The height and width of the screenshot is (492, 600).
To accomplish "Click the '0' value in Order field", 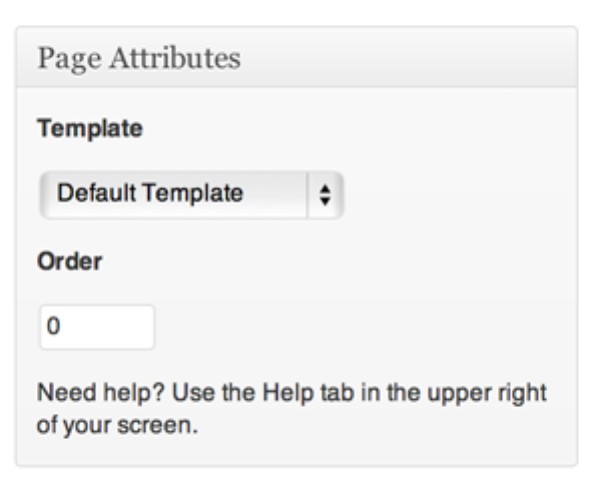I will [x=54, y=327].
